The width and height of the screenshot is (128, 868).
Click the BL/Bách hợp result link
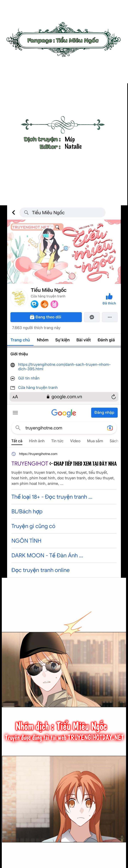pos(27,511)
